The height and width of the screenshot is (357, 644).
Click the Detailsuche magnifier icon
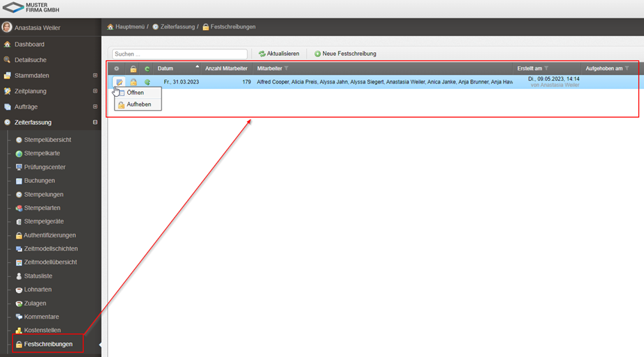8,60
